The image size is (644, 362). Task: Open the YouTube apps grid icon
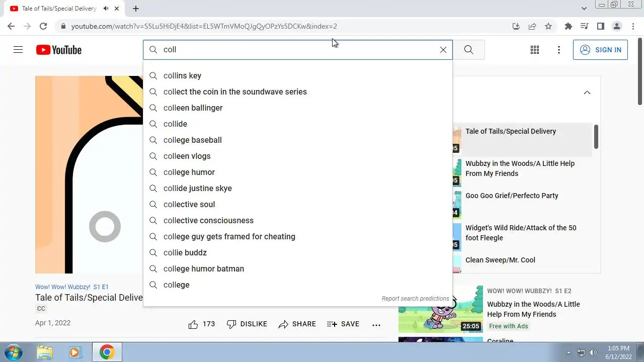(x=535, y=50)
